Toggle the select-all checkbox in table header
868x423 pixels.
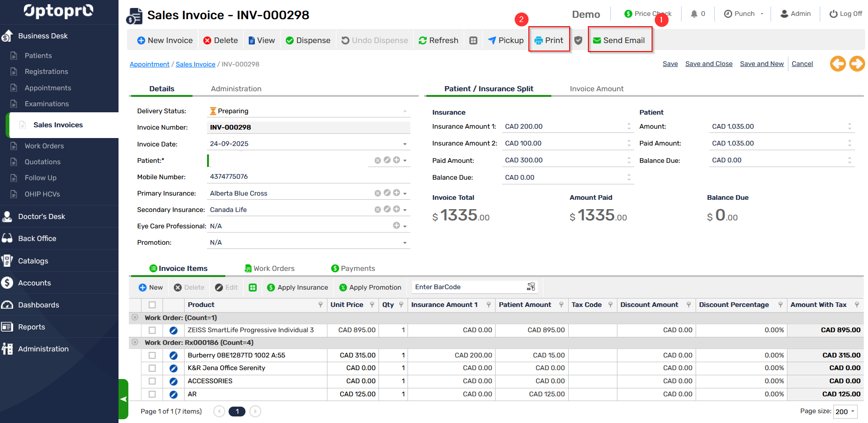[x=152, y=305]
